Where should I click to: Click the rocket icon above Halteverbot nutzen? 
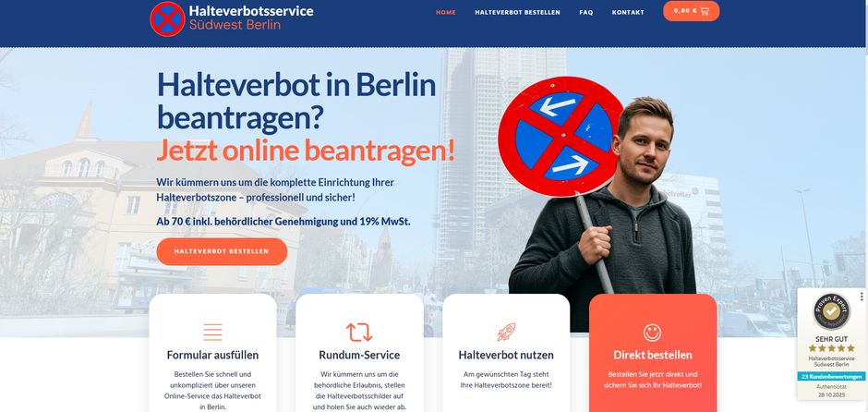(506, 333)
